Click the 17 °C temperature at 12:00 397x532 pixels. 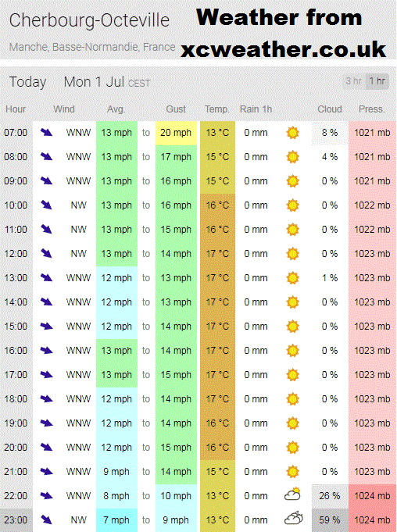pyautogui.click(x=217, y=254)
